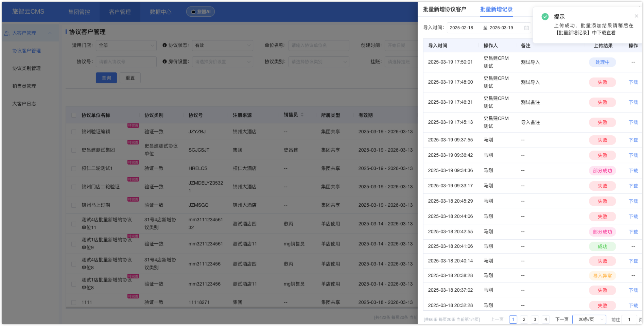Click the info icon beside 房价设置
Screen dimensions: 644x326
coord(164,62)
